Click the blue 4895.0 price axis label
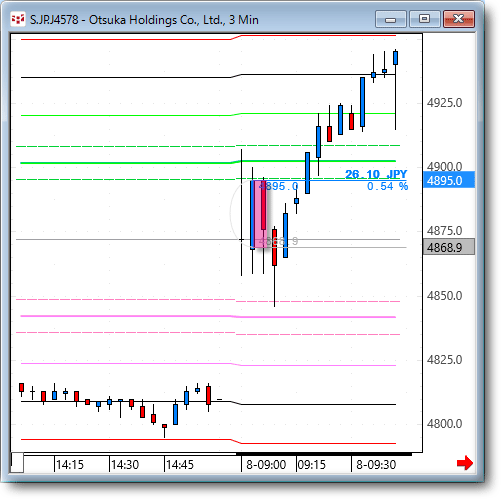This screenshot has width=502, height=500. click(x=449, y=180)
